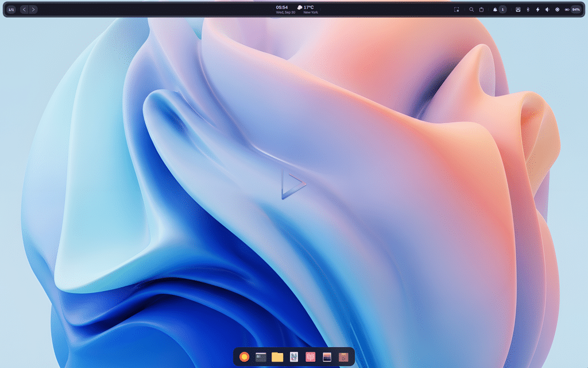Image resolution: width=588 pixels, height=368 pixels.
Task: Open Bluetooth settings from top bar
Action: pos(528,9)
